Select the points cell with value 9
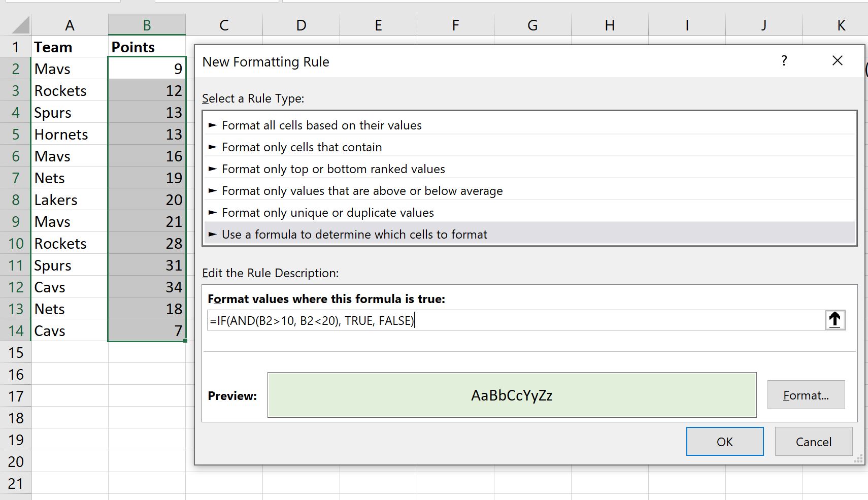Viewport: 868px width, 500px height. tap(147, 69)
